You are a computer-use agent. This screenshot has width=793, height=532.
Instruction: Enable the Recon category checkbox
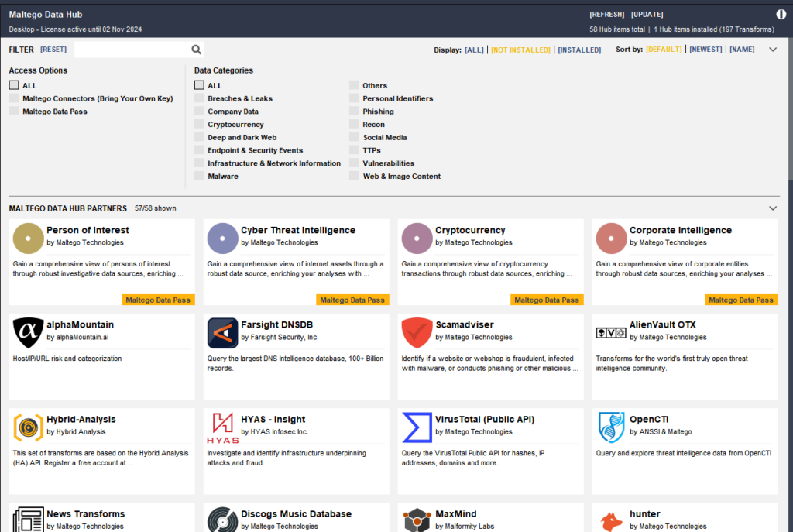click(x=354, y=124)
